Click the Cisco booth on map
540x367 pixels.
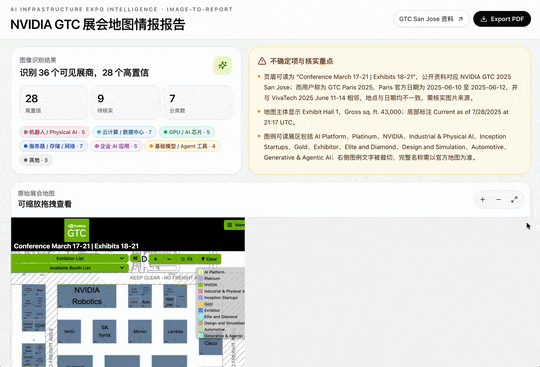(x=211, y=346)
